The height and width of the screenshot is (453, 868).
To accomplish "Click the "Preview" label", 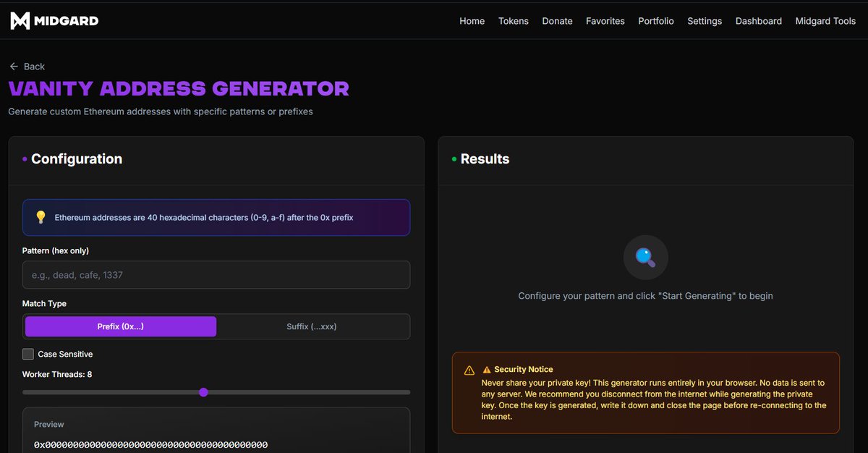I will [x=49, y=425].
